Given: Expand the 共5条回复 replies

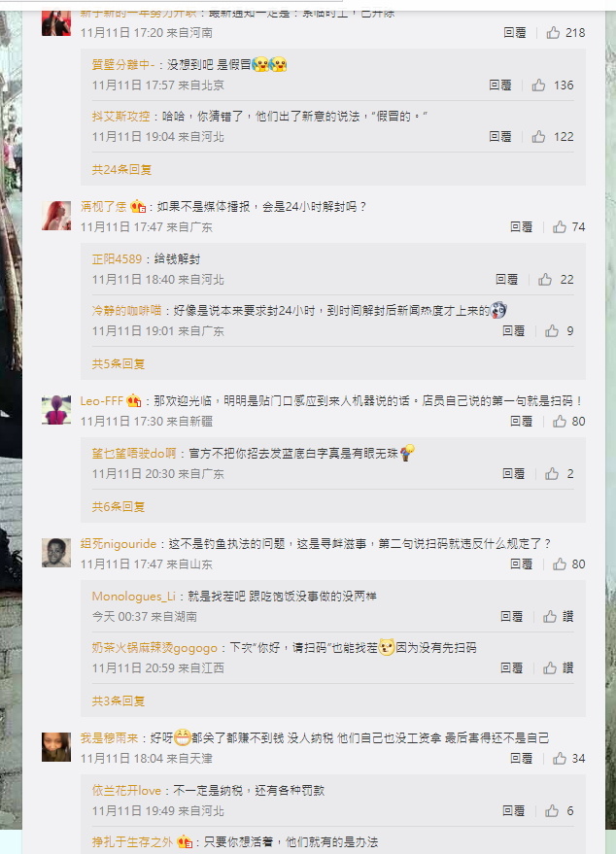Looking at the screenshot, I should tap(119, 363).
